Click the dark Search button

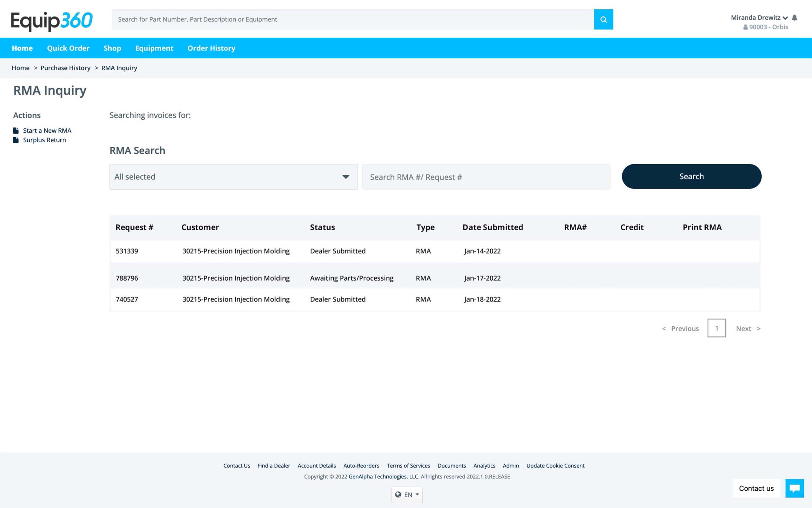click(x=691, y=177)
